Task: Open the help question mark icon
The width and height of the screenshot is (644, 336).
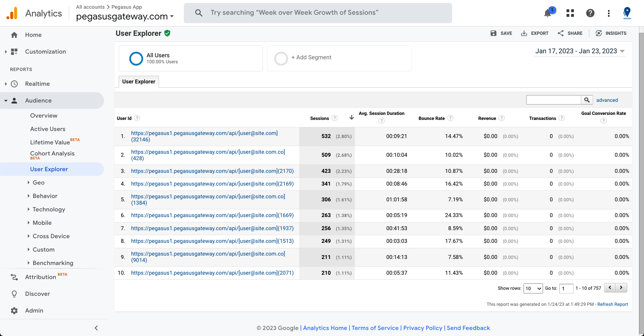Action: (590, 13)
